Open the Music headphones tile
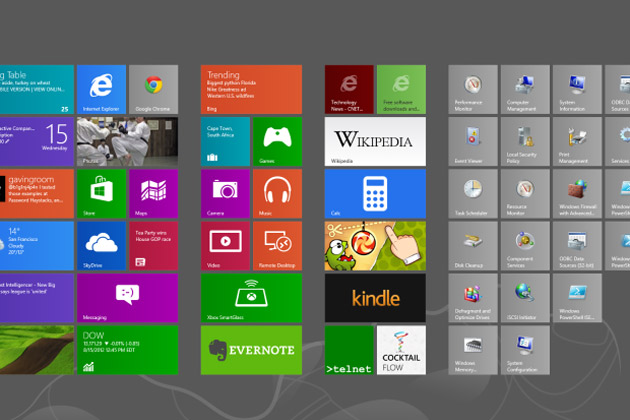 coord(277,192)
